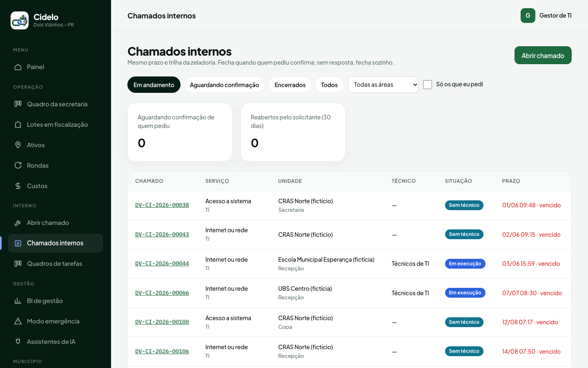The width and height of the screenshot is (588, 368).
Task: Open ticket DV-CI-2026-00038
Action: pos(162,205)
